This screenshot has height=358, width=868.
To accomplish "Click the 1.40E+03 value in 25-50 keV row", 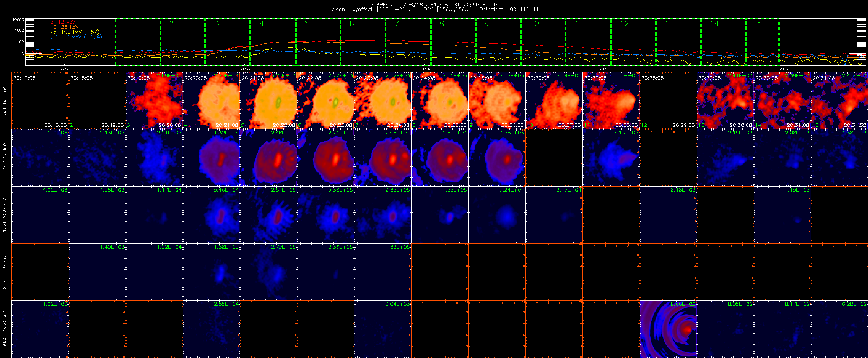I will pos(112,247).
